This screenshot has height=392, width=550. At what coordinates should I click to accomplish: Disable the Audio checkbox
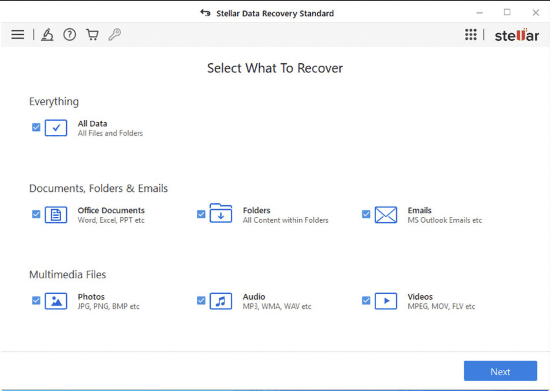[x=201, y=300]
